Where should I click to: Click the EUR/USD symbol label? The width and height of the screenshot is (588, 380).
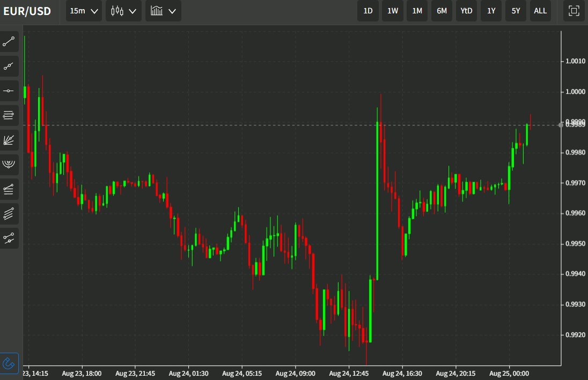pyautogui.click(x=27, y=11)
